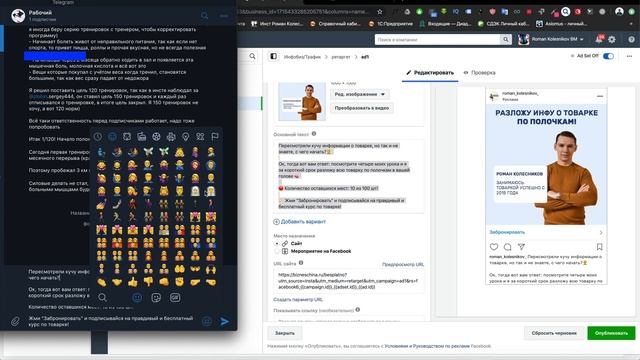The width and height of the screenshot is (640, 360).
Task: Open browser profile avatar
Action: (x=619, y=11)
